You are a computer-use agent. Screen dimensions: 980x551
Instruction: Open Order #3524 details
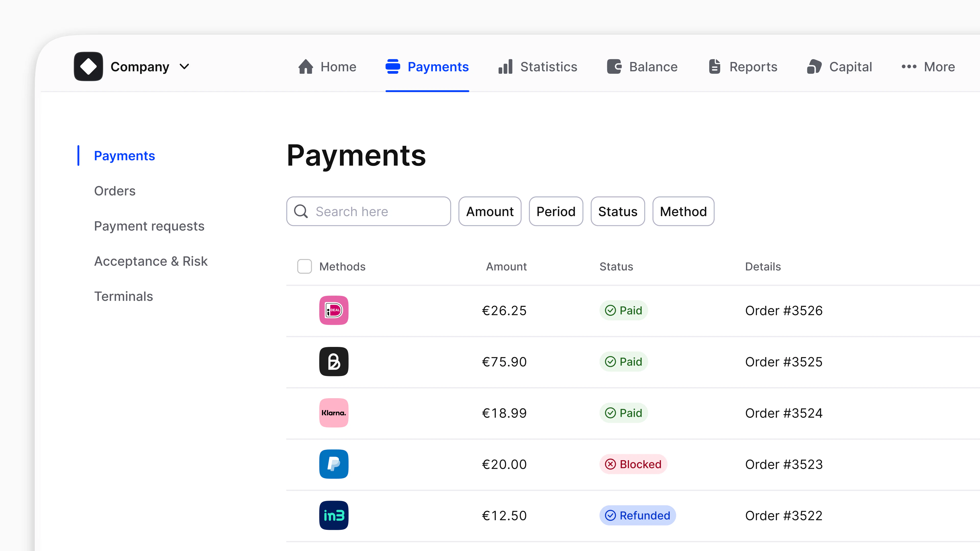coord(784,413)
